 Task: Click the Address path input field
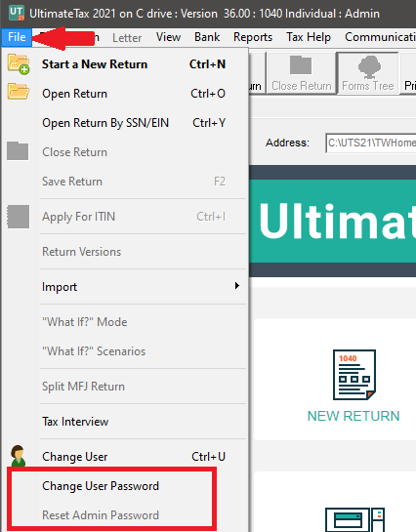pyautogui.click(x=370, y=143)
